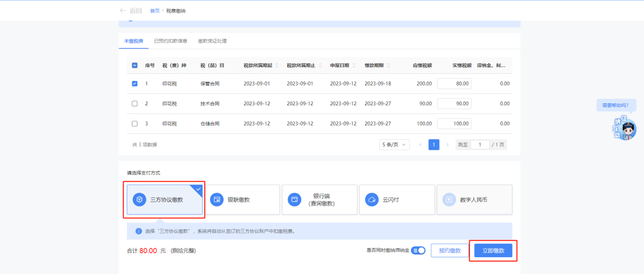Switch to the 已预约扣款信息 tab

coord(170,41)
